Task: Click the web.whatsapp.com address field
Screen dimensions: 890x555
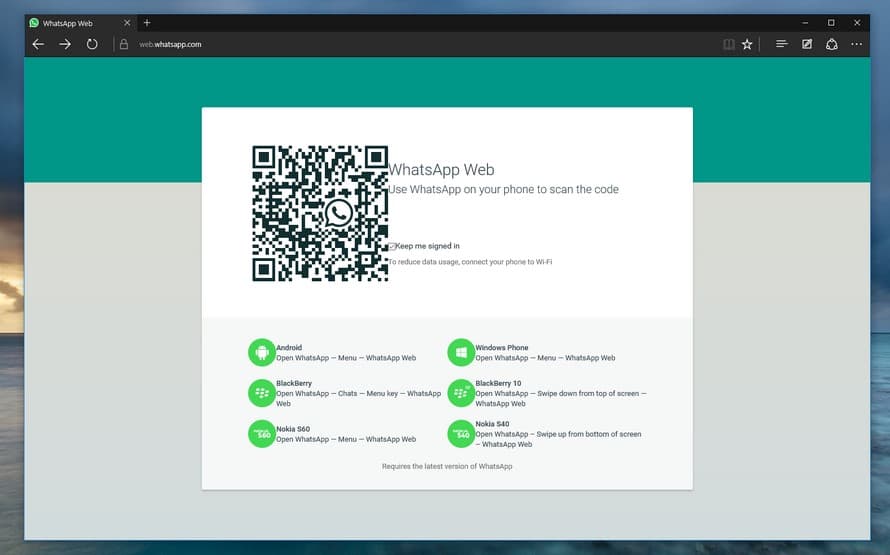Action: [170, 44]
